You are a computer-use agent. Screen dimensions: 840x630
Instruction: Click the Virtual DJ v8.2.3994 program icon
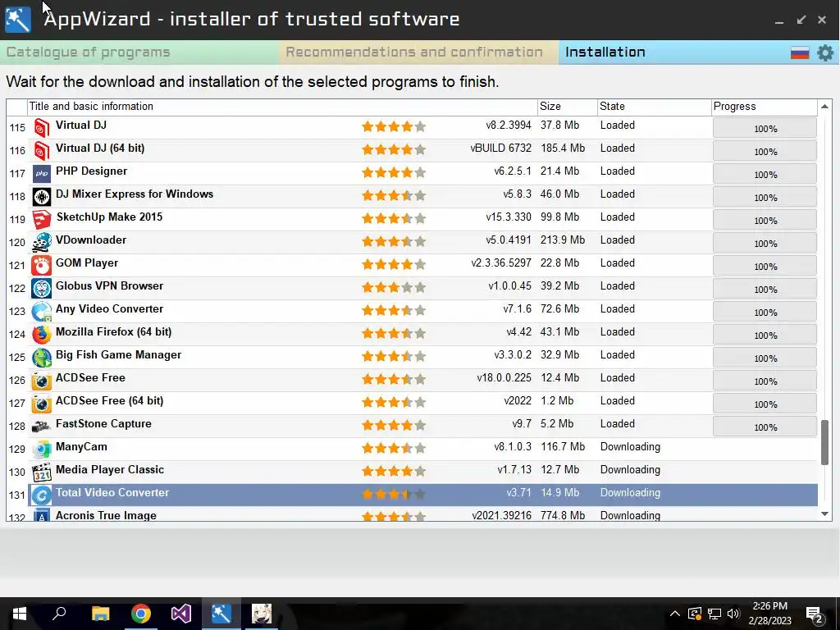[x=41, y=127]
